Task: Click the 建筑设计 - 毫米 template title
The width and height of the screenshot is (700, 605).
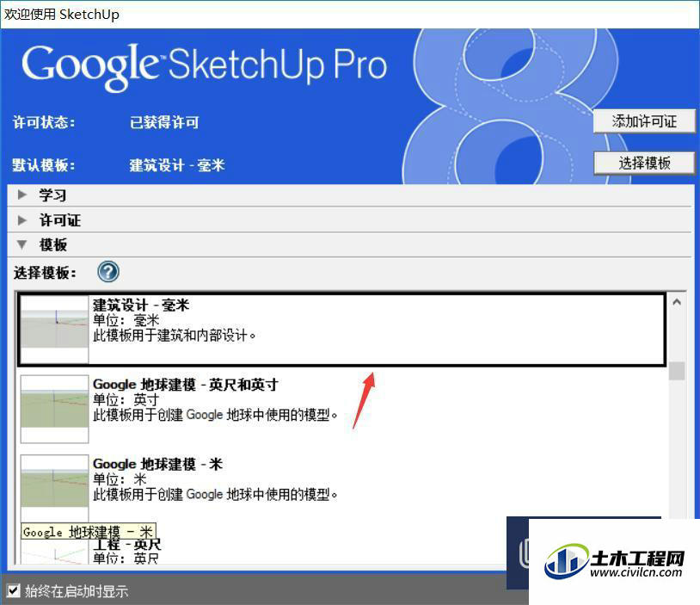Action: pos(141,306)
